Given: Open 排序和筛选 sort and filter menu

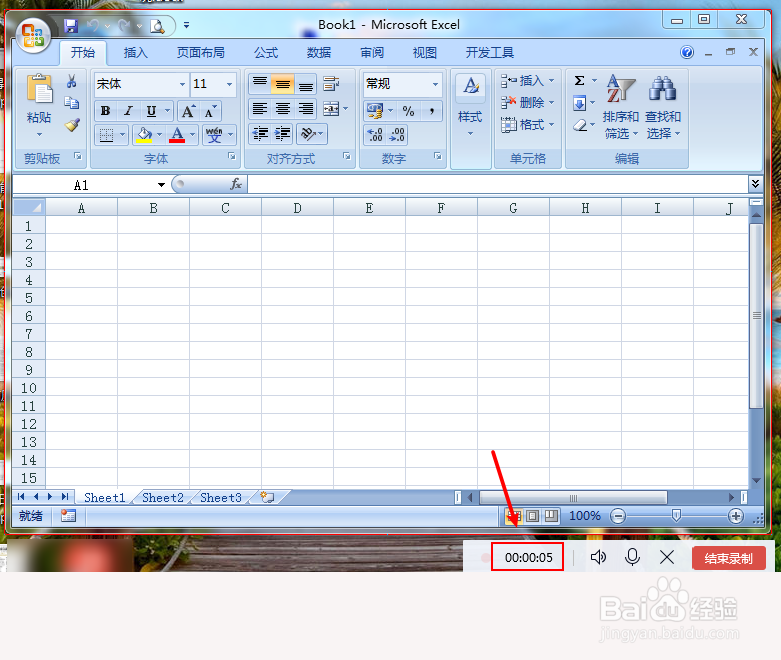Looking at the screenshot, I should (621, 108).
